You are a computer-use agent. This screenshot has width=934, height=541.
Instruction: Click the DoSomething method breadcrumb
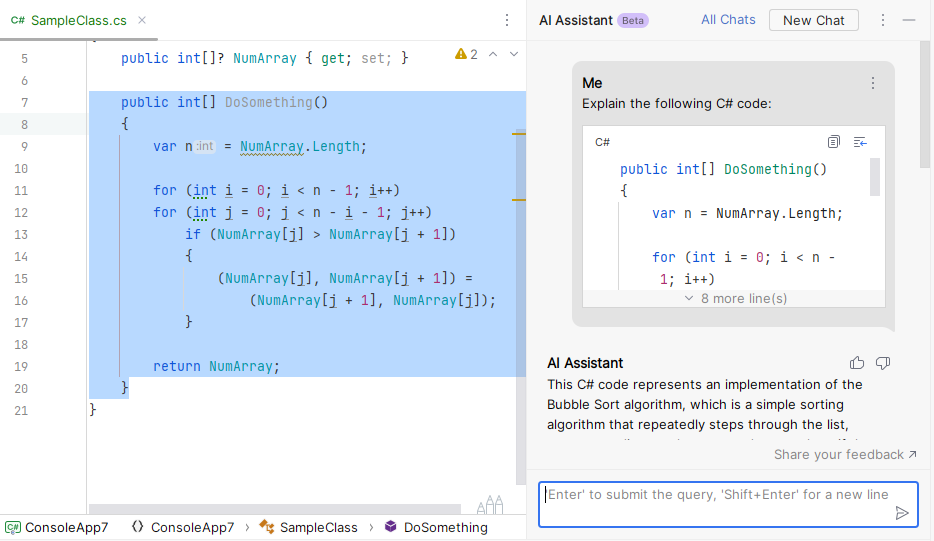click(x=436, y=527)
